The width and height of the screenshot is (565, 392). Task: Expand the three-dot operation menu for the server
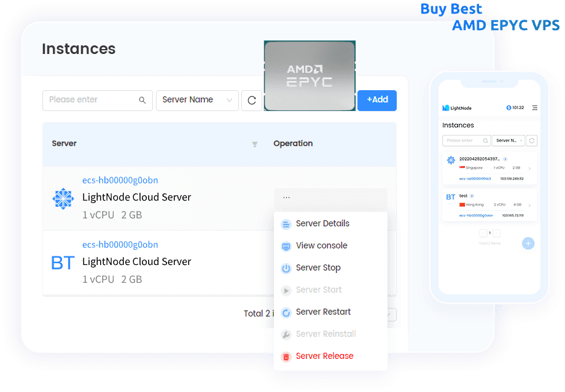coord(287,198)
